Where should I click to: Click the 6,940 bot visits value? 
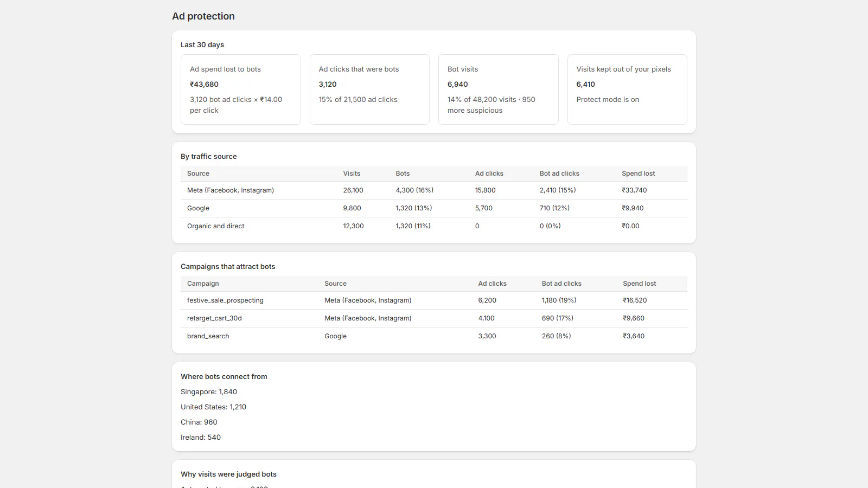pos(458,84)
